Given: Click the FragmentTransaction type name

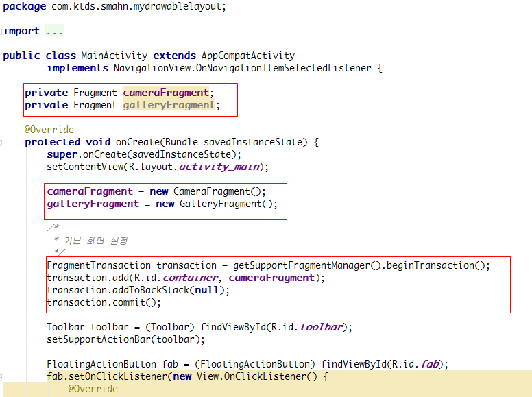Looking at the screenshot, I should 99,265.
